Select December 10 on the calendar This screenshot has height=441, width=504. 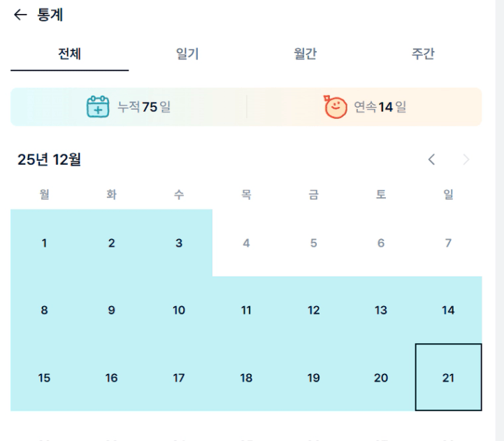179,310
